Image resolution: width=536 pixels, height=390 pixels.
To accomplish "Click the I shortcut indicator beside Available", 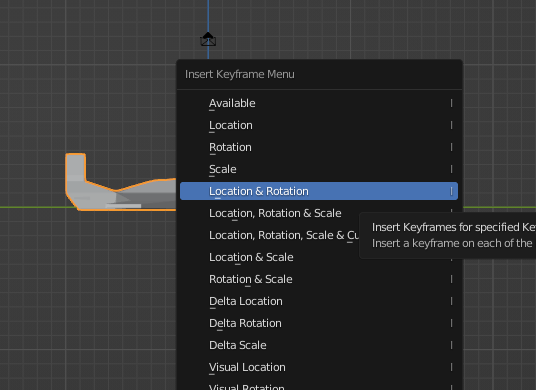I will tap(452, 103).
